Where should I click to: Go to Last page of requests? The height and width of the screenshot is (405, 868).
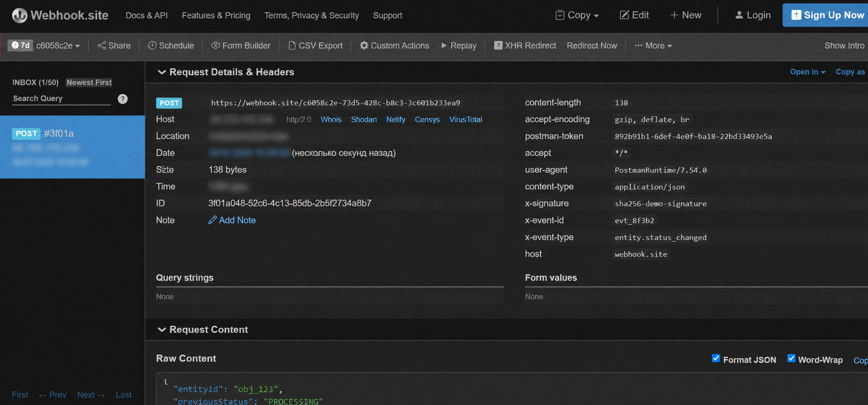click(123, 395)
